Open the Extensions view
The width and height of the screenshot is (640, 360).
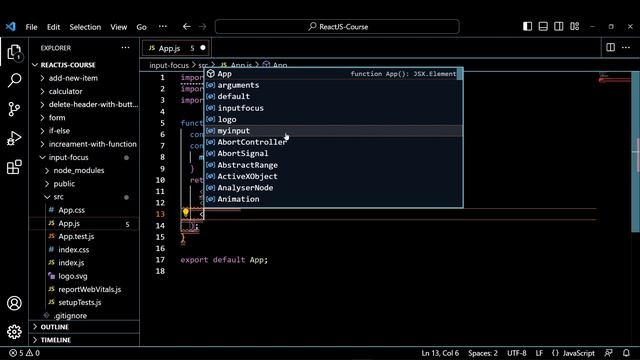14,167
